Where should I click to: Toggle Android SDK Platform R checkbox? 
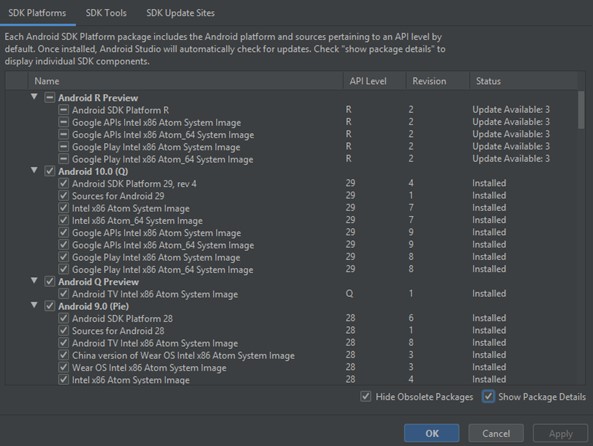tap(64, 110)
